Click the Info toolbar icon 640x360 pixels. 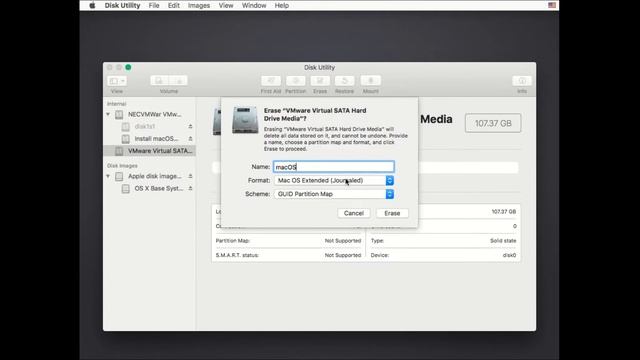[x=522, y=81]
